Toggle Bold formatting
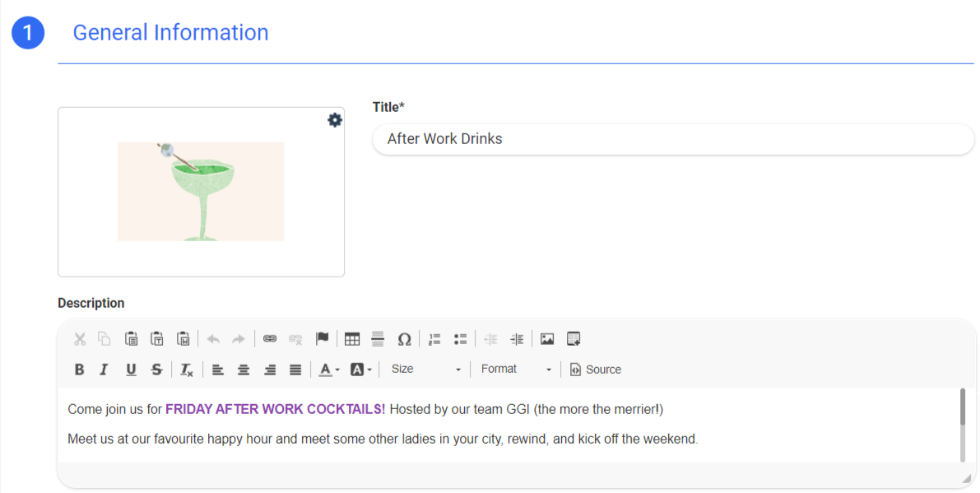Viewport: 980px width, 493px height. (x=80, y=370)
